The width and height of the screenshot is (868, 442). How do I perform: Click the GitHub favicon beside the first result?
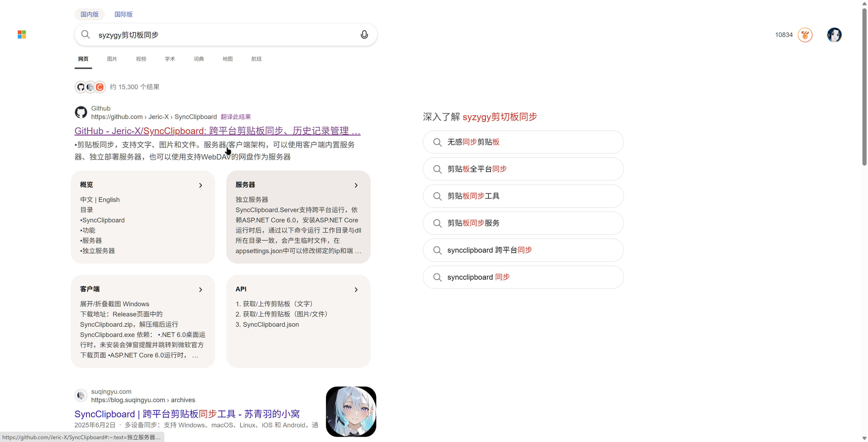pyautogui.click(x=81, y=113)
